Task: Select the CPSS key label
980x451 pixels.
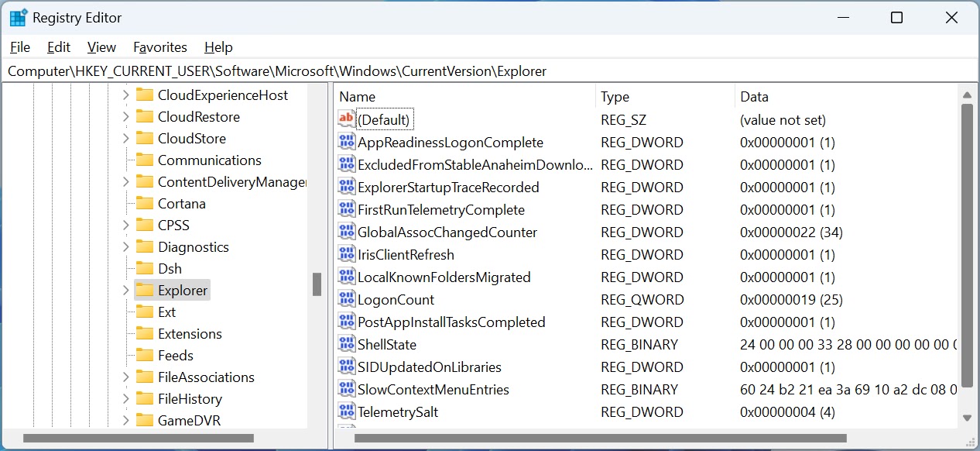Action: click(x=173, y=225)
